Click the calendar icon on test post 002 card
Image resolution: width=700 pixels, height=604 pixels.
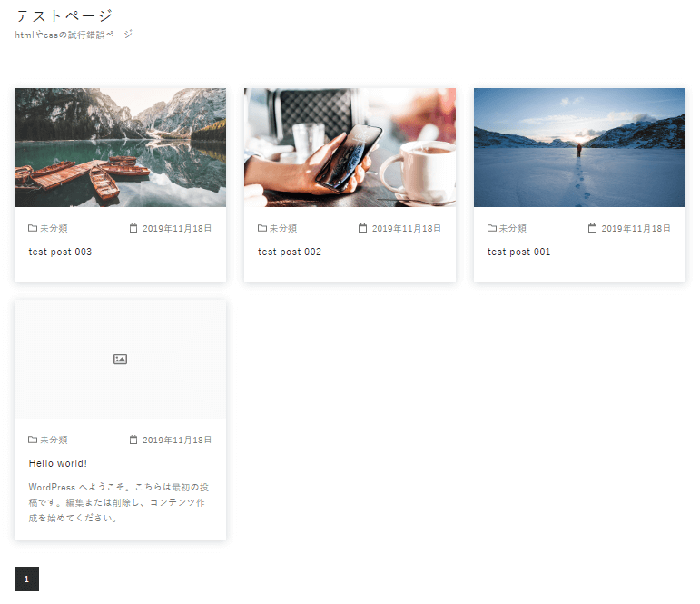coord(362,228)
